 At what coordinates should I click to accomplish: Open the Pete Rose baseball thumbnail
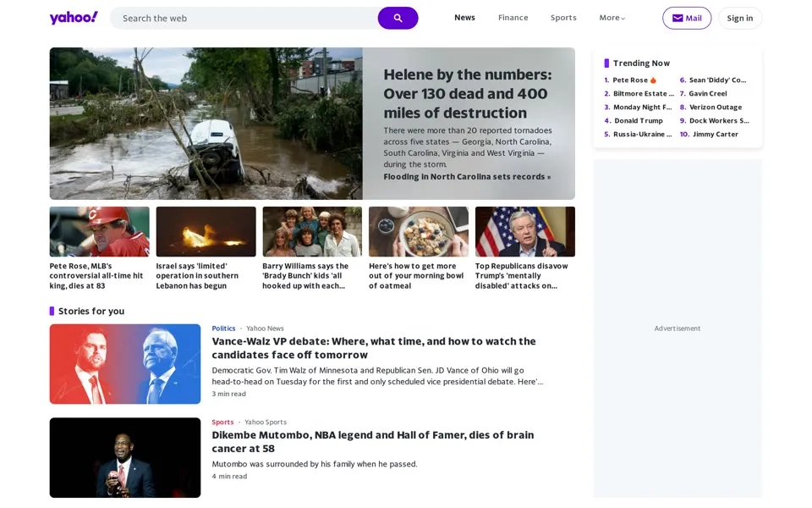tap(100, 232)
